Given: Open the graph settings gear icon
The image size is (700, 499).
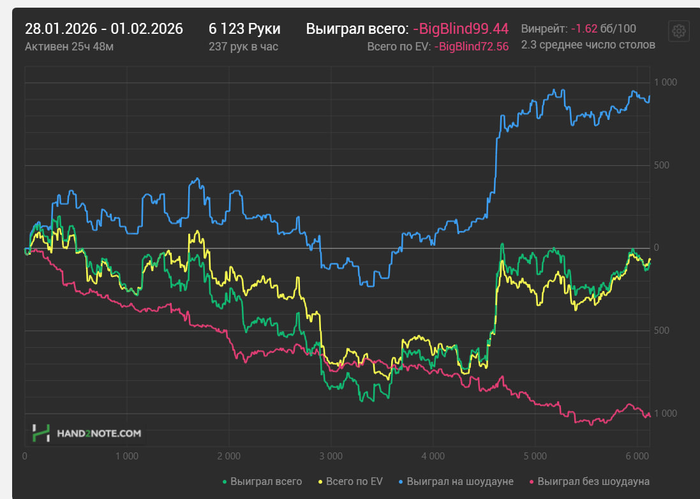Looking at the screenshot, I should pyautogui.click(x=679, y=31).
